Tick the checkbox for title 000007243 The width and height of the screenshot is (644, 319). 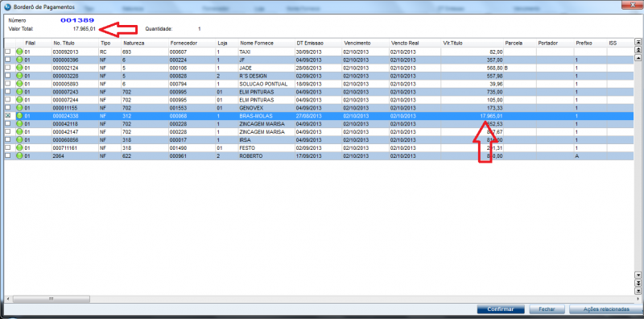(8, 92)
